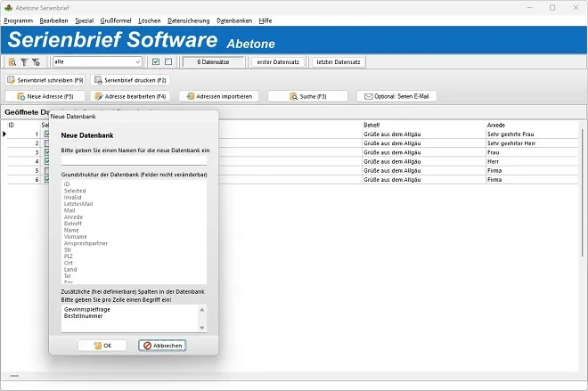Click the Betreff column header
The height and width of the screenshot is (391, 588).
pyautogui.click(x=372, y=125)
